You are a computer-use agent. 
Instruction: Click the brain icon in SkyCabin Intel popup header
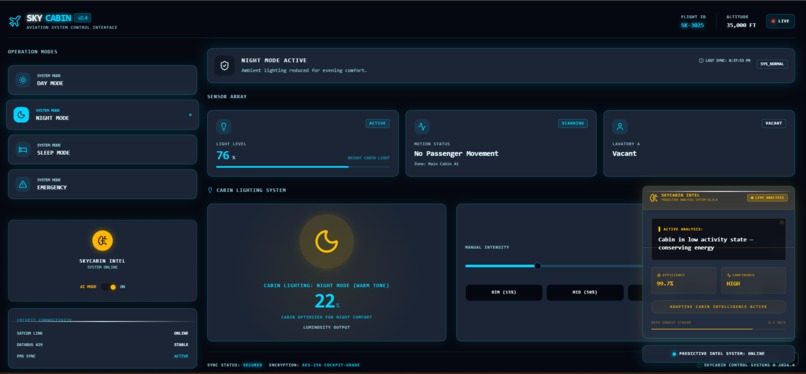coord(654,198)
